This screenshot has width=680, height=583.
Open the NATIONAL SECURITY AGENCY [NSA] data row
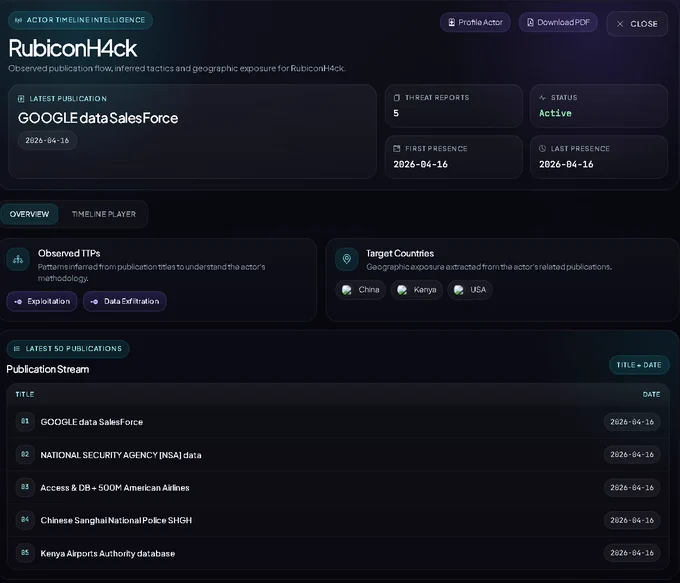338,455
